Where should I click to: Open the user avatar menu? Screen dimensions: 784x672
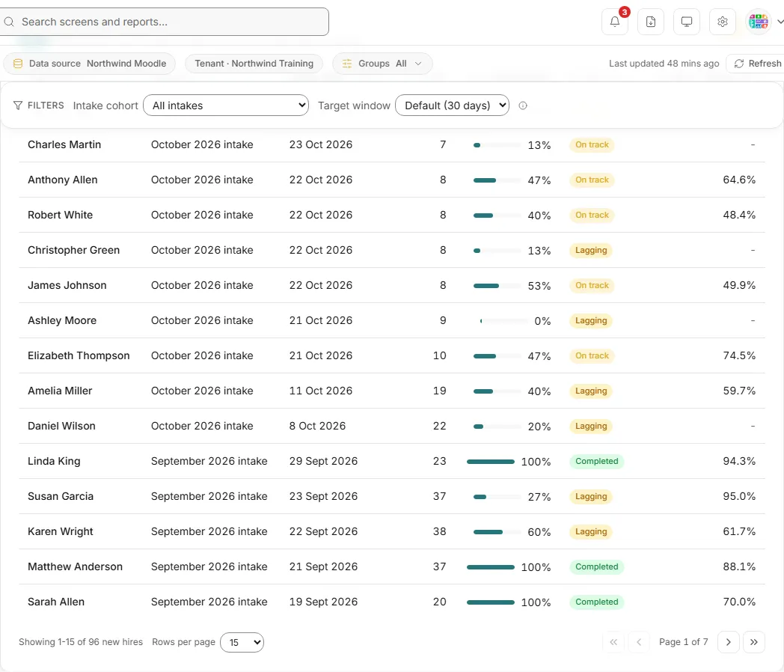(764, 22)
